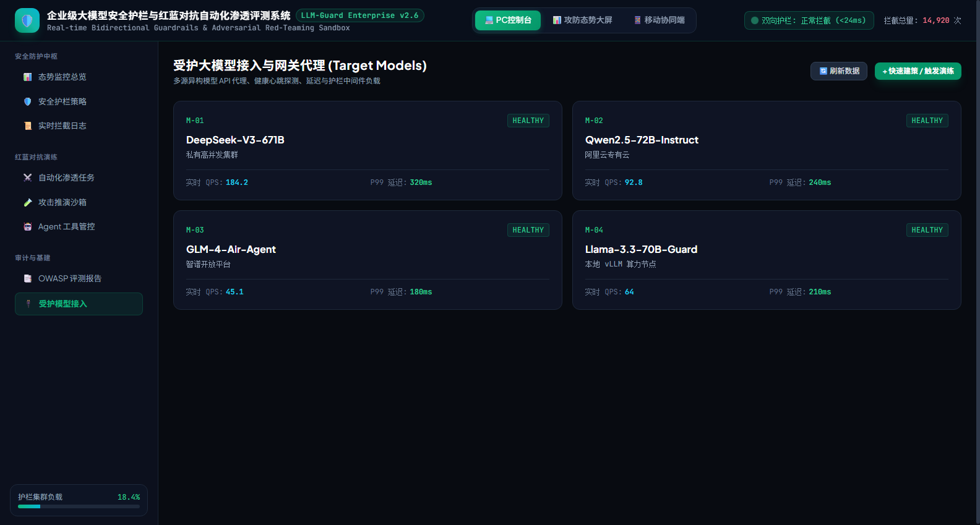Open OWASP 评测报告 page
Image resolution: width=980 pixels, height=525 pixels.
pos(79,279)
